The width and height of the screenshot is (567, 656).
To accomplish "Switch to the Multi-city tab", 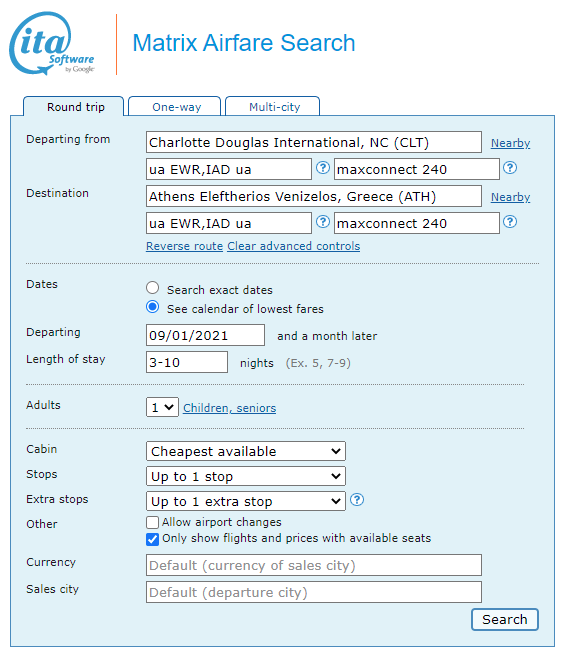I will pyautogui.click(x=273, y=107).
